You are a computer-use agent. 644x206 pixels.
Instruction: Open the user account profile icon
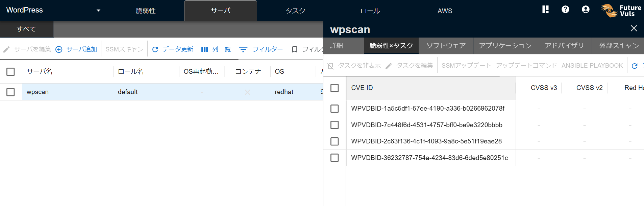(586, 9)
